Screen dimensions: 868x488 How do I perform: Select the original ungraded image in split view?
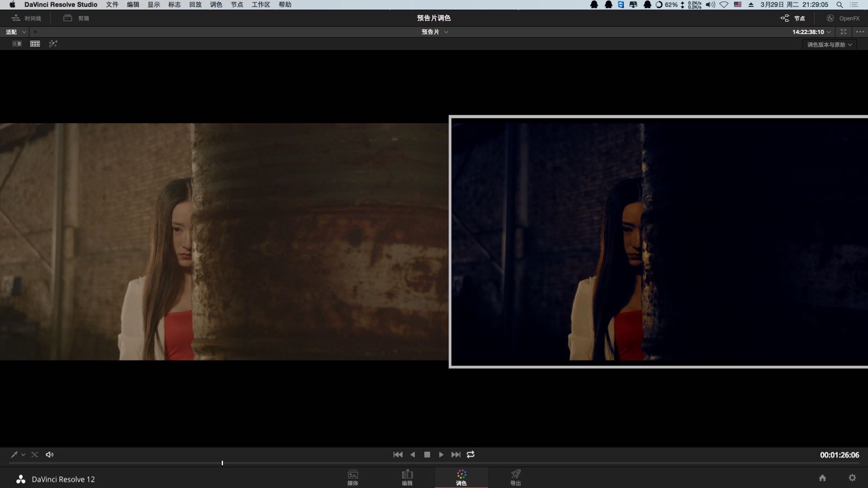click(224, 242)
